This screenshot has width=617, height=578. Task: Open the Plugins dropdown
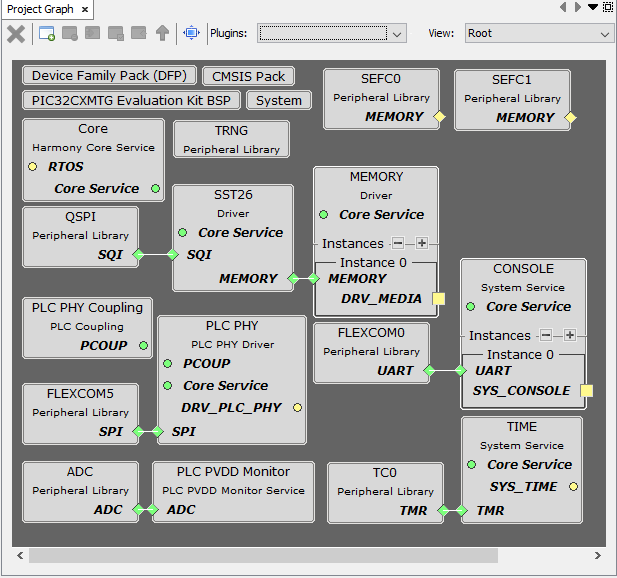point(332,34)
